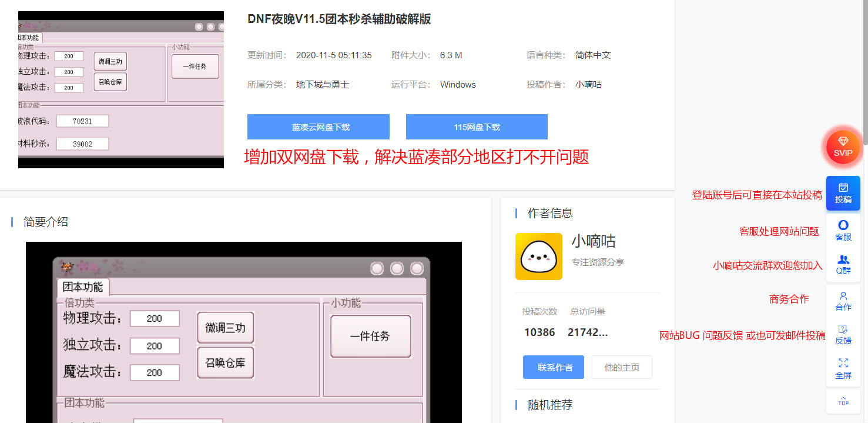Click the 投稿 submission icon in sidebar

[x=843, y=193]
